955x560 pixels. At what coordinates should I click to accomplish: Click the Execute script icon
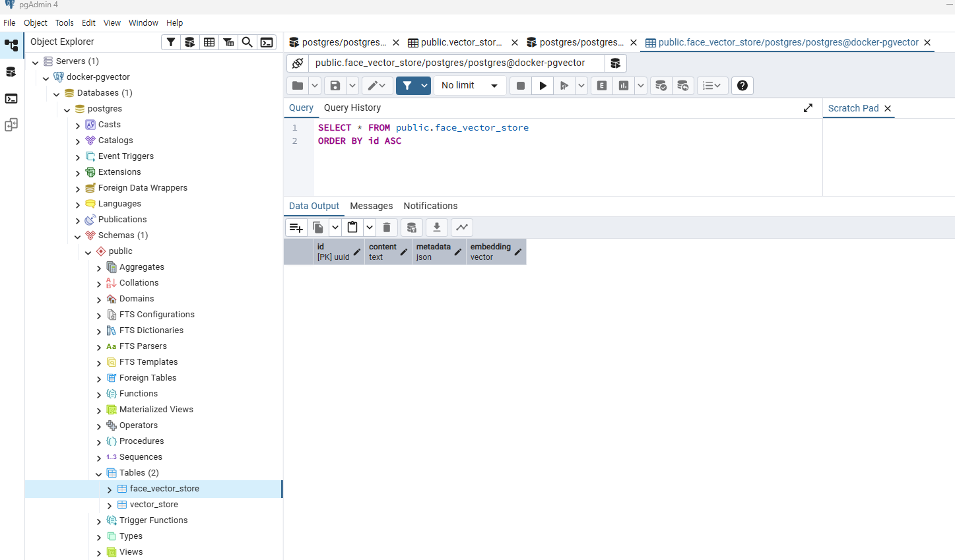click(x=564, y=86)
